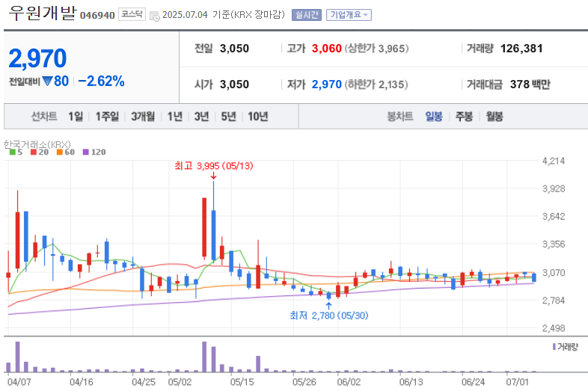Click the 05/15 date axis label
The image size is (588, 391).
(x=242, y=382)
